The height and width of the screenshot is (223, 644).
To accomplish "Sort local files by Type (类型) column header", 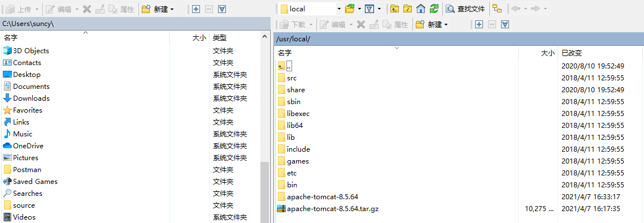I will [x=235, y=38].
